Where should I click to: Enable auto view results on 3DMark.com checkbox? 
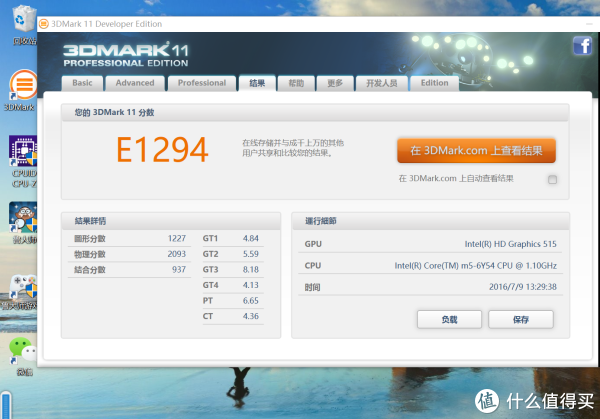click(552, 179)
